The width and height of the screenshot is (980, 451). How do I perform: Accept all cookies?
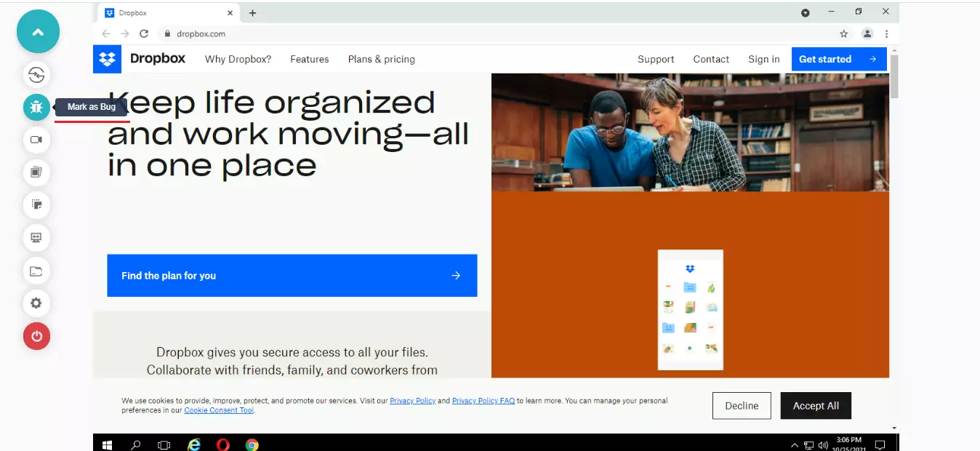pyautogui.click(x=815, y=406)
